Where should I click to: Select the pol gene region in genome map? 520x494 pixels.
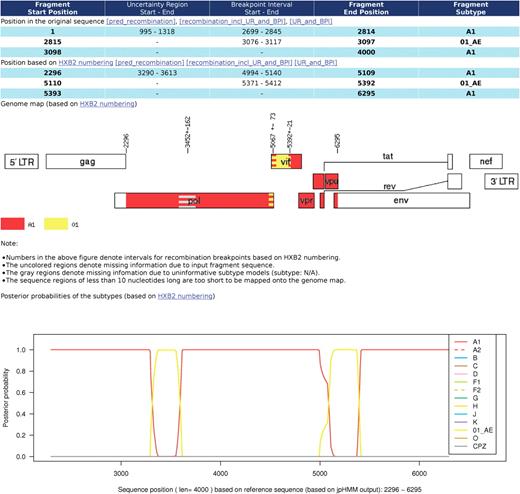pyautogui.click(x=194, y=201)
